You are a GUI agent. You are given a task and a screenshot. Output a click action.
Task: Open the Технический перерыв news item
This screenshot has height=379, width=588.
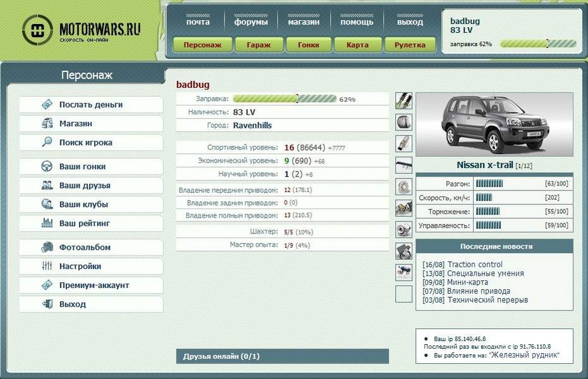tap(487, 300)
